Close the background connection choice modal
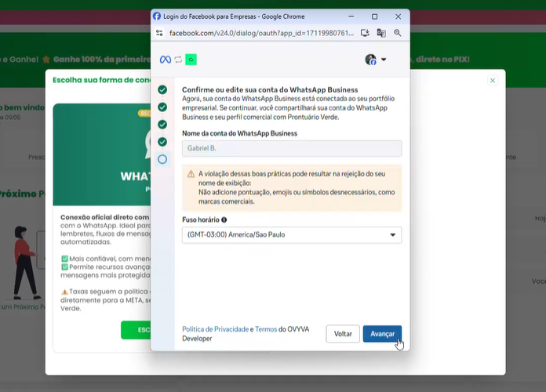 pyautogui.click(x=493, y=81)
